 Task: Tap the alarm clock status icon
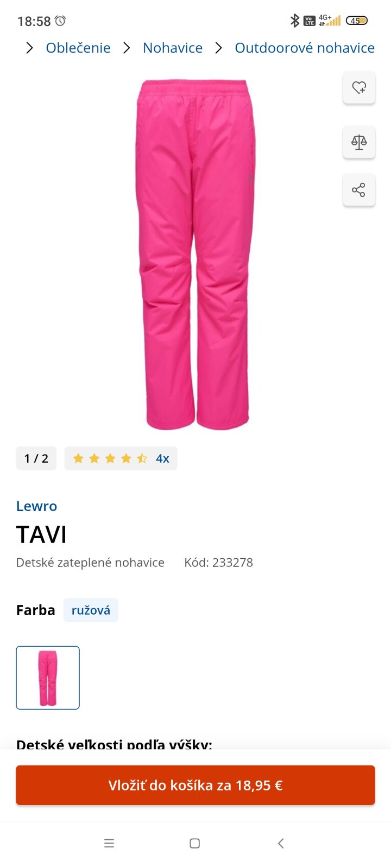pyautogui.click(x=60, y=21)
